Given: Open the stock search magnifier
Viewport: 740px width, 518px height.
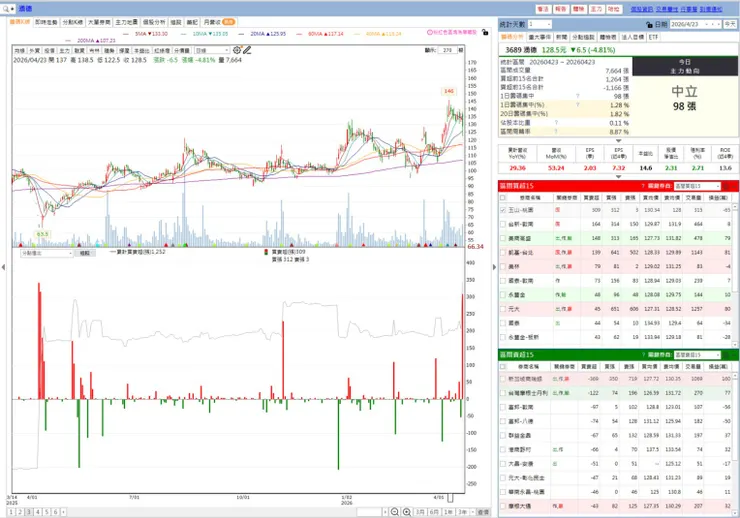Looking at the screenshot, I should (6, 8).
